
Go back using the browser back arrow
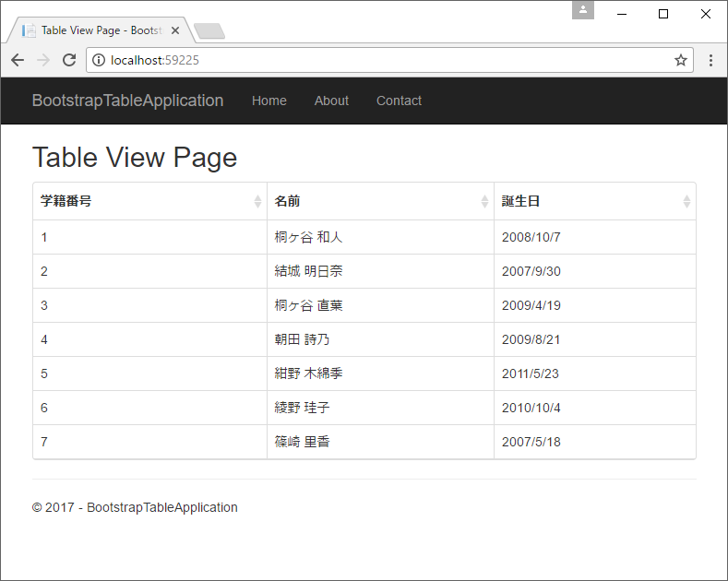point(18,60)
